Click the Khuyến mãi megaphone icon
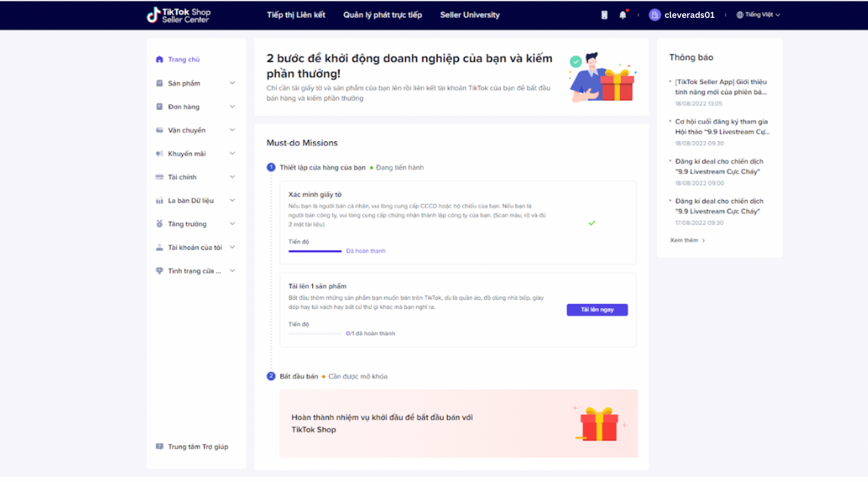The width and height of the screenshot is (868, 482). tap(160, 154)
